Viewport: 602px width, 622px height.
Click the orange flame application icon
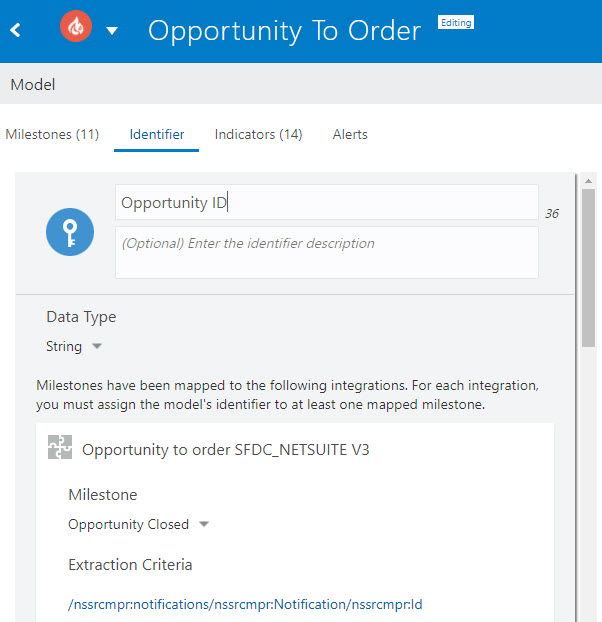coord(76,26)
